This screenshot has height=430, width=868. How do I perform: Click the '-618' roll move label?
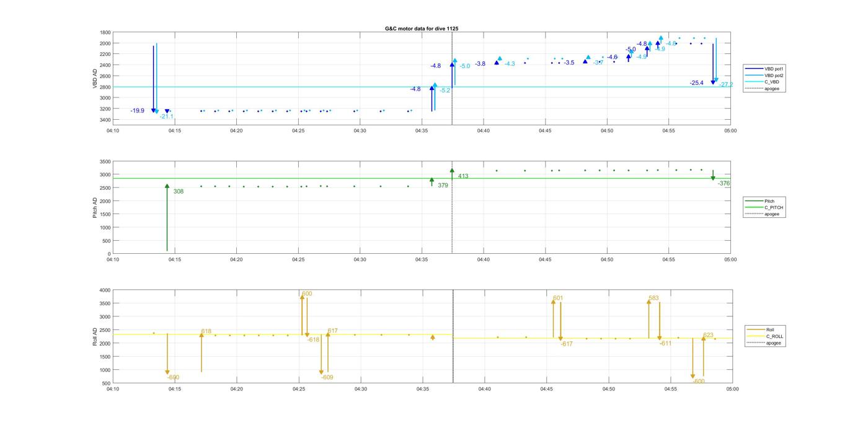314,339
